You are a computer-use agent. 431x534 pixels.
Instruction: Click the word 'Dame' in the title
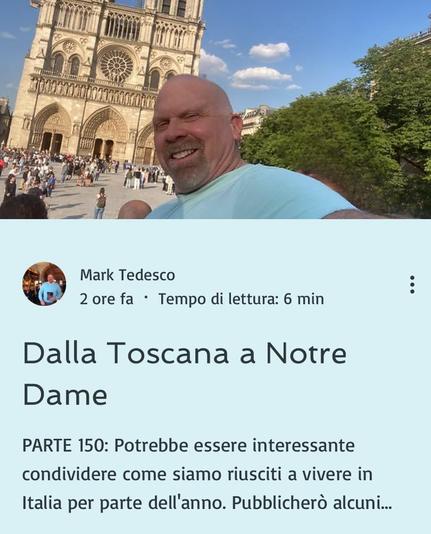pyautogui.click(x=65, y=395)
